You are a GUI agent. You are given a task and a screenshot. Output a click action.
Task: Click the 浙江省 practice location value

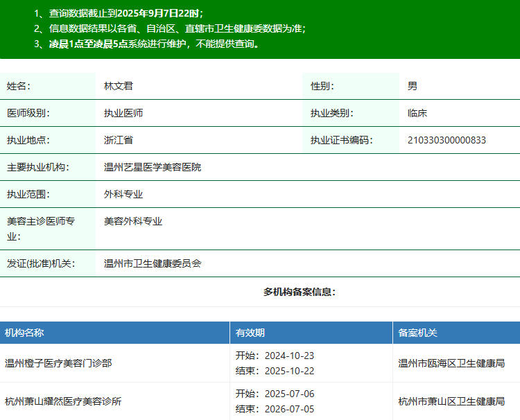click(x=119, y=140)
